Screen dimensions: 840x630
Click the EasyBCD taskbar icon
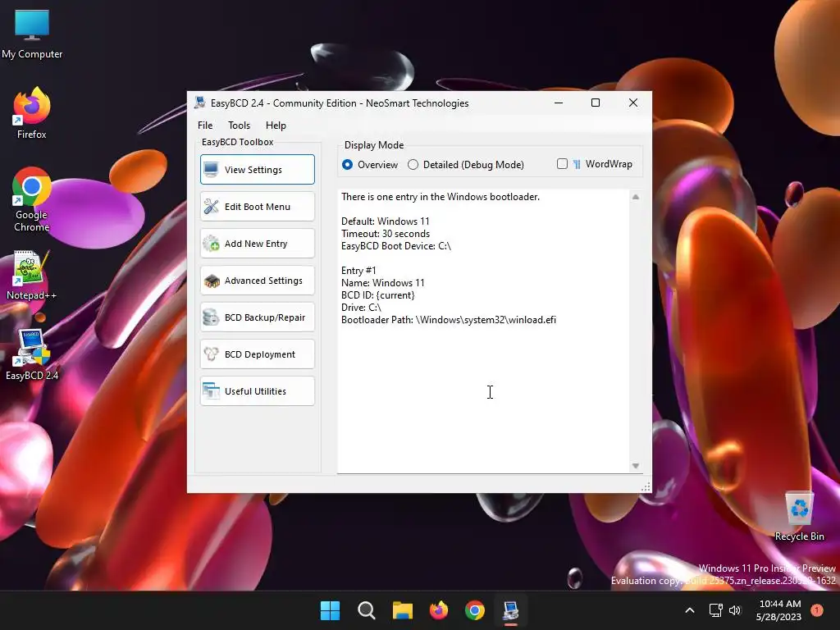510,610
